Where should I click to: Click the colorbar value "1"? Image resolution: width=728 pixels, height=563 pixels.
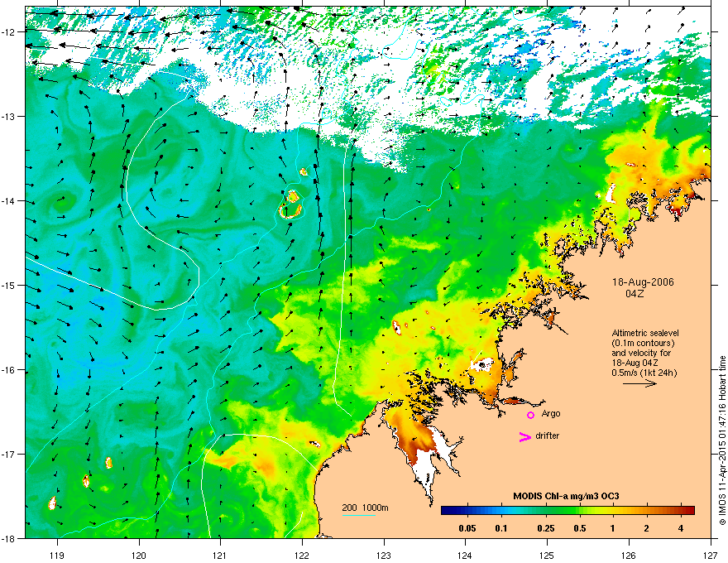[x=613, y=528]
